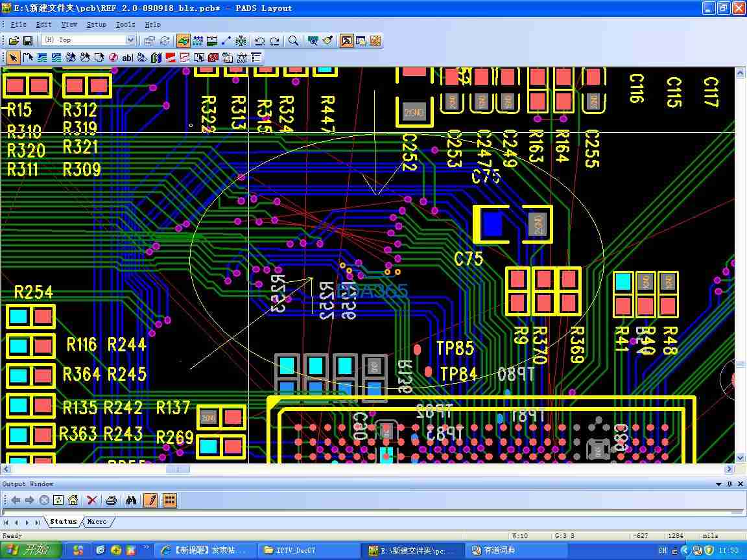The image size is (747, 560).
Task: Click the Cycle selection icon
Action: click(x=165, y=41)
